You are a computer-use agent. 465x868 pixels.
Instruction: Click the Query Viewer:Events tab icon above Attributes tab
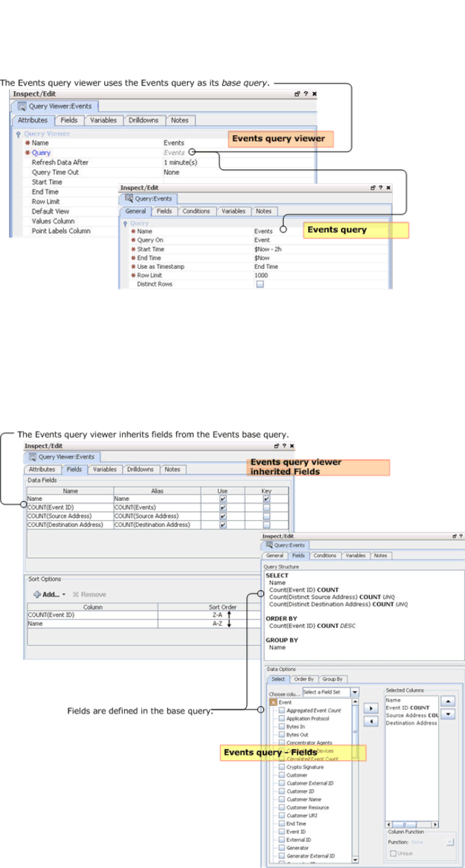[22, 106]
